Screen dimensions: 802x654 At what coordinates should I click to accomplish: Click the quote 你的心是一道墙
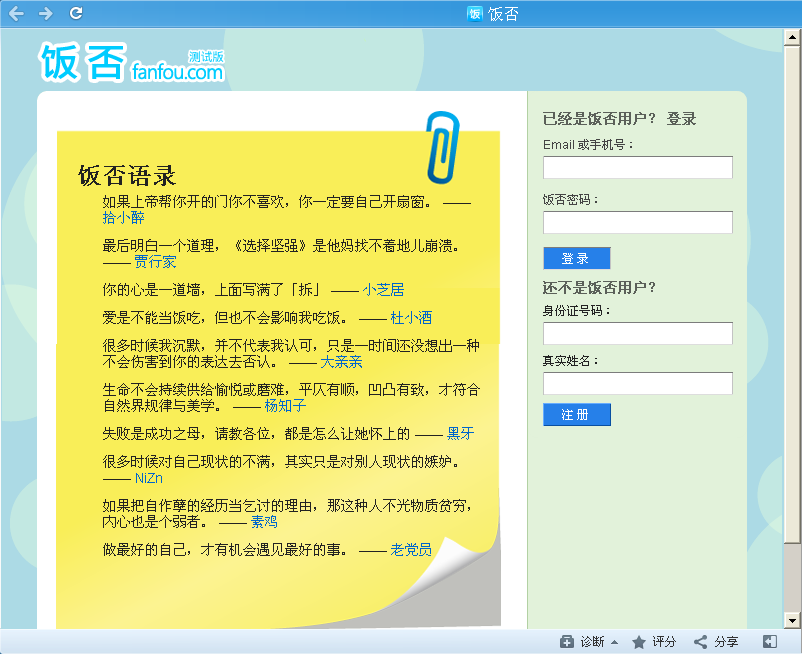click(x=211, y=290)
